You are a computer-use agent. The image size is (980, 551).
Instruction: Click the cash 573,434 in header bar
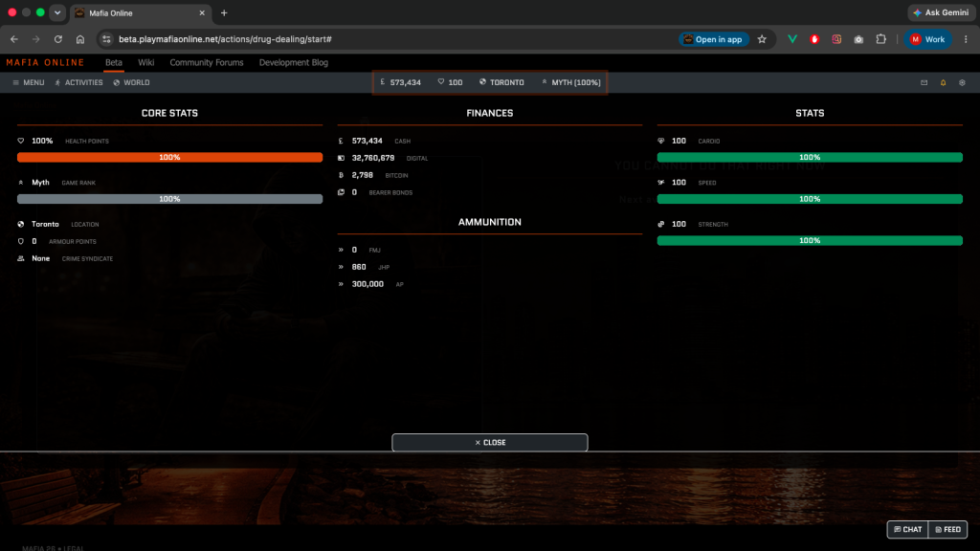tap(401, 82)
